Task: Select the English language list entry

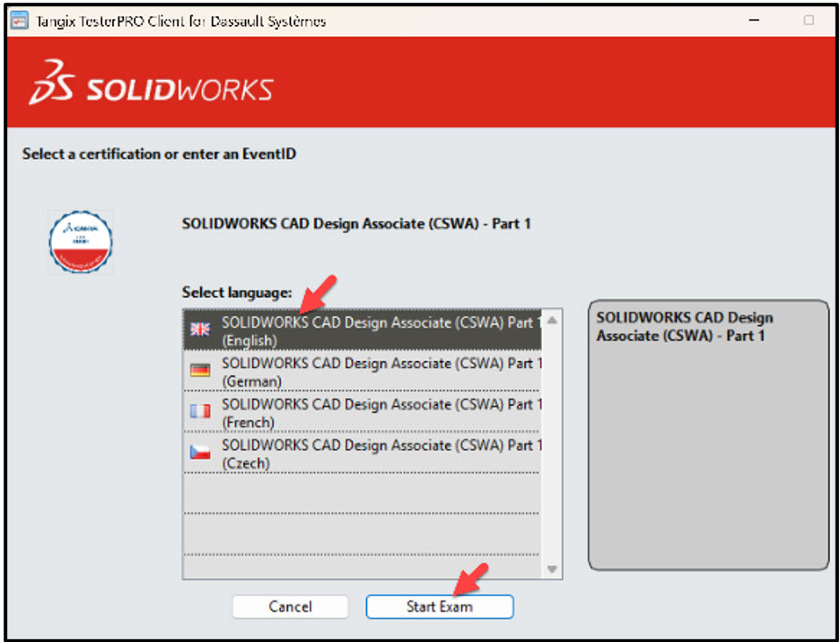Action: (359, 330)
